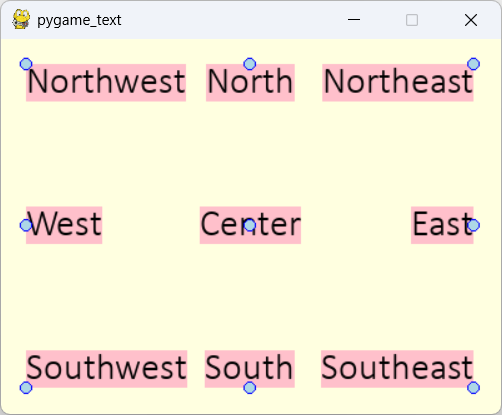The image size is (502, 415).
Task: Click the Southwest text label
Action: (x=107, y=369)
